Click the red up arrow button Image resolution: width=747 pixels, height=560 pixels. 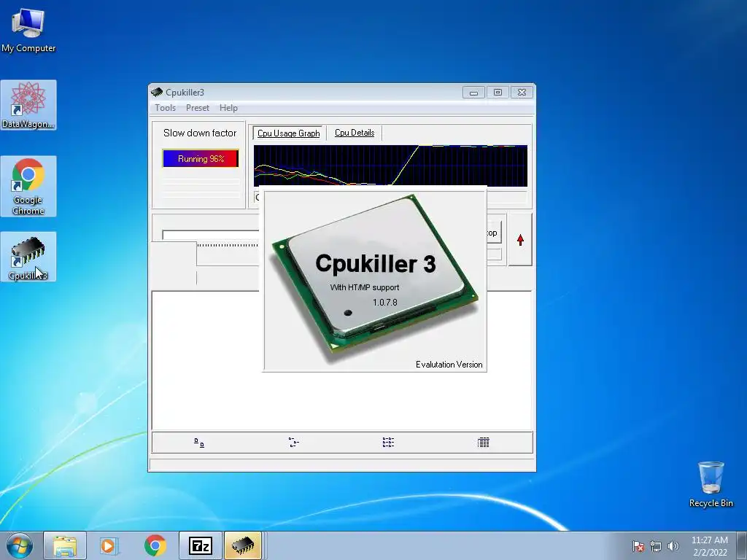pyautogui.click(x=520, y=239)
